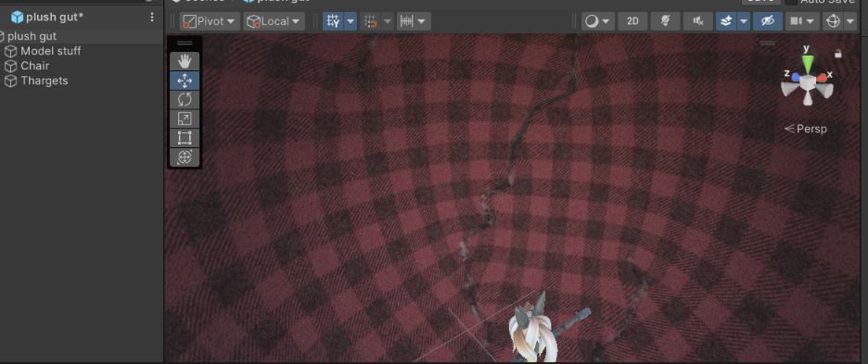
Task: Click the blue Z axis cone of the gizmo
Action: [796, 78]
